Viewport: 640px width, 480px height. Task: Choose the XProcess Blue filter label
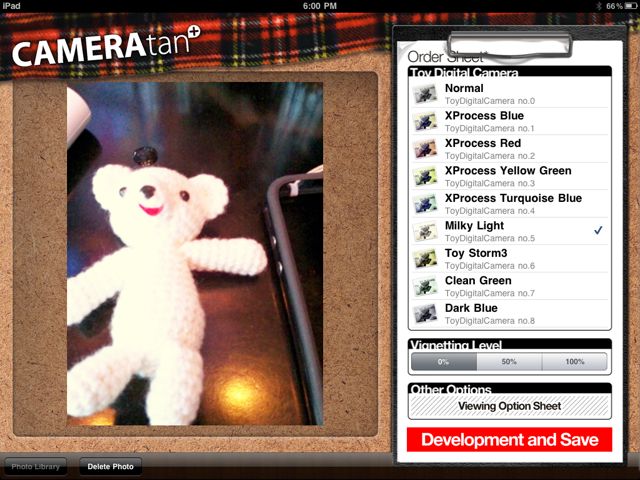pos(484,116)
